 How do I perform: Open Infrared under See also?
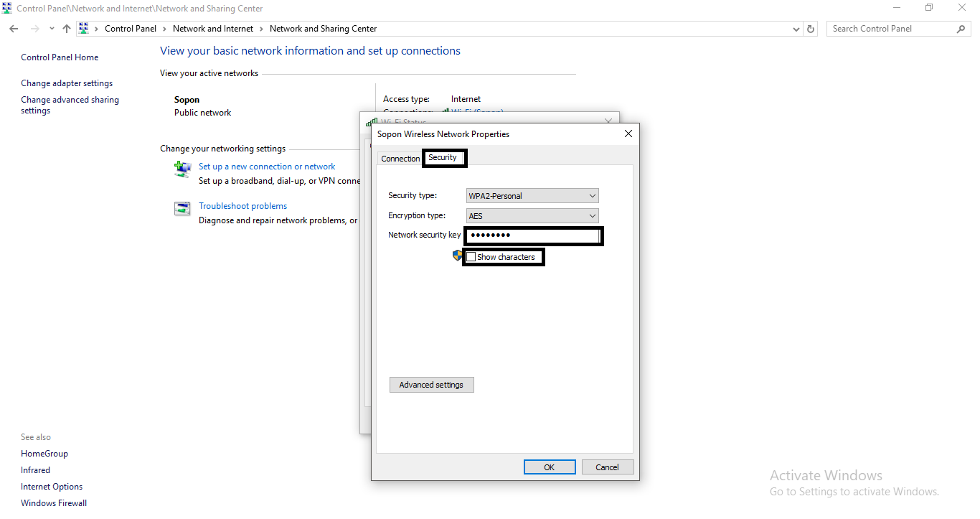click(35, 470)
